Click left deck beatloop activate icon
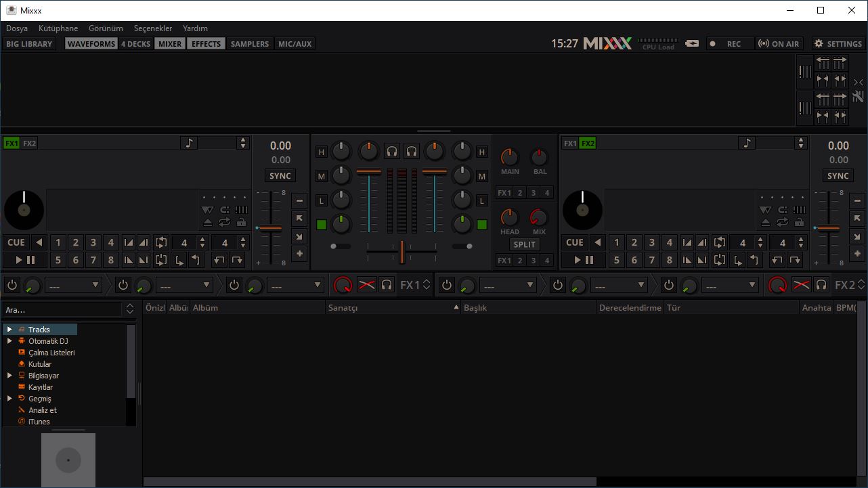 click(x=161, y=242)
